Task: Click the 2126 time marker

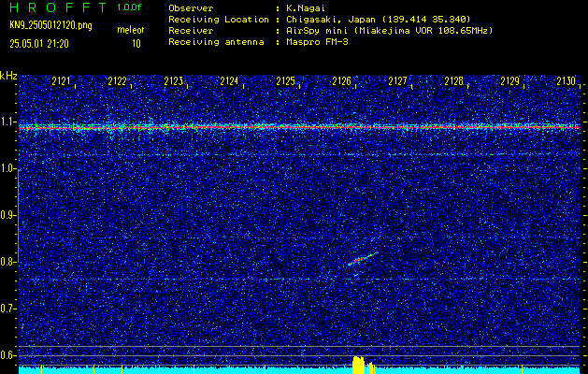Action: (341, 81)
